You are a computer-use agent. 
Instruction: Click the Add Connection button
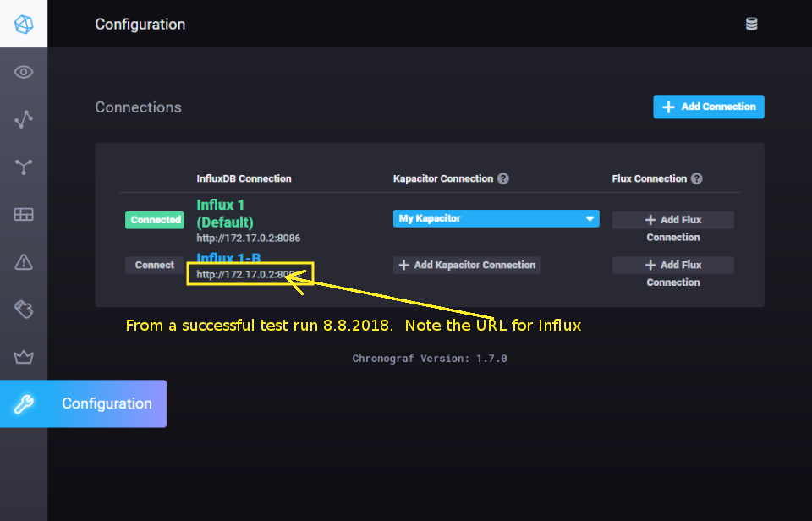708,107
